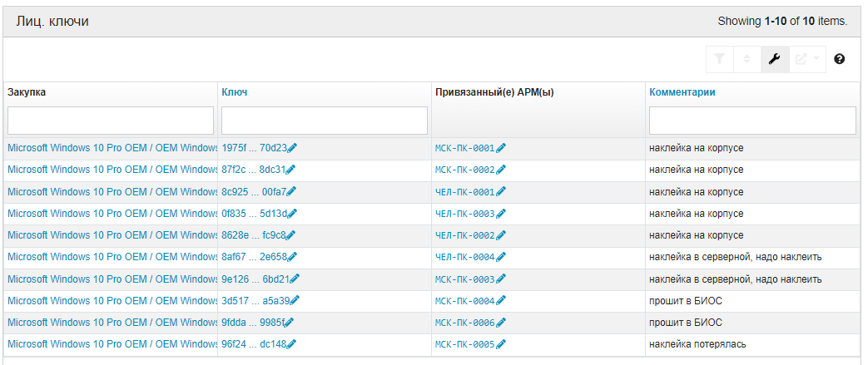Open workstation link ЧЕЛ-ПК-0004
868x365 pixels.
click(x=465, y=257)
